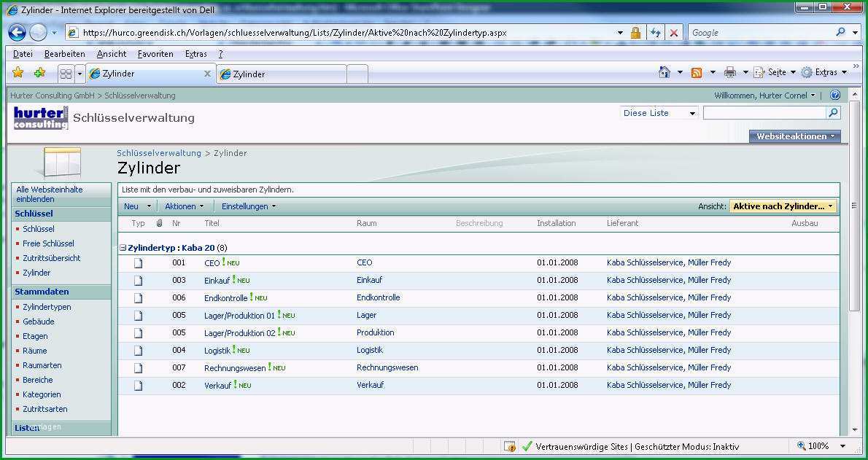
Task: Open the Einstellungen dropdown menu
Action: pos(249,206)
